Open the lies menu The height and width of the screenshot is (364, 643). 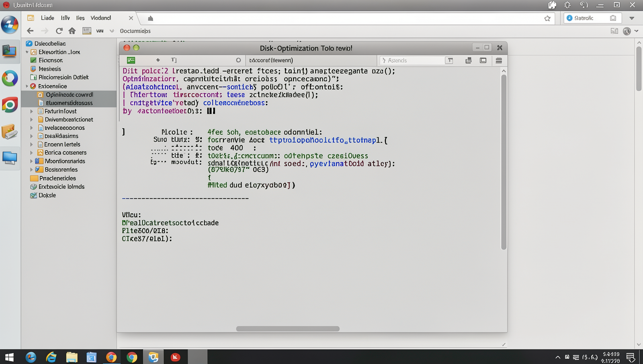(x=80, y=18)
